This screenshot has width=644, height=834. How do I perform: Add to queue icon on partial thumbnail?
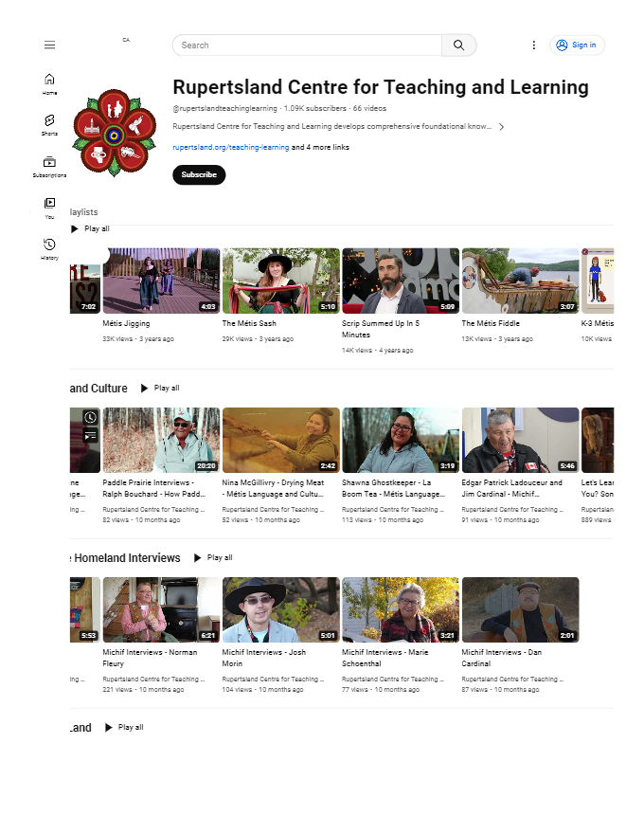[x=90, y=436]
